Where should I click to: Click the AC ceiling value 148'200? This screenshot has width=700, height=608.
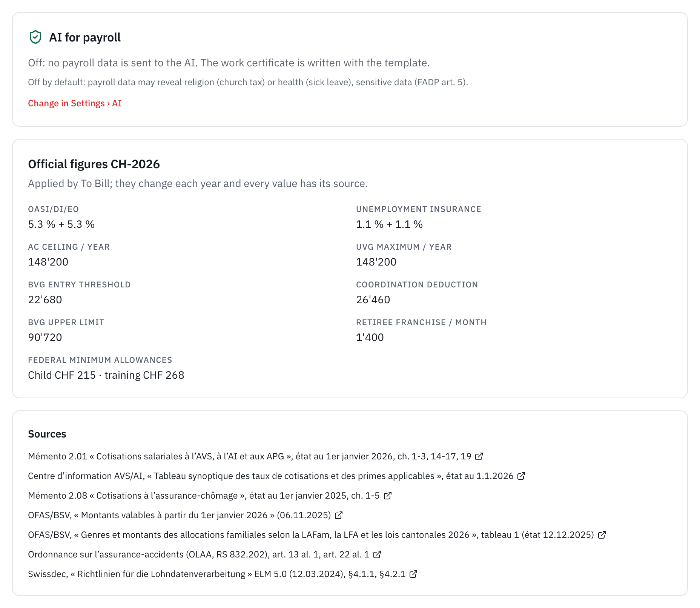48,262
